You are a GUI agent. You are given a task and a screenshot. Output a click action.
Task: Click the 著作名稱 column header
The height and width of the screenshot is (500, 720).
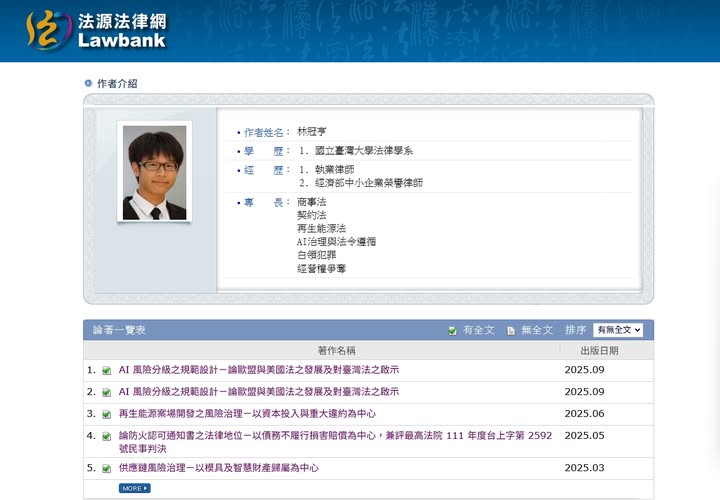(x=336, y=351)
